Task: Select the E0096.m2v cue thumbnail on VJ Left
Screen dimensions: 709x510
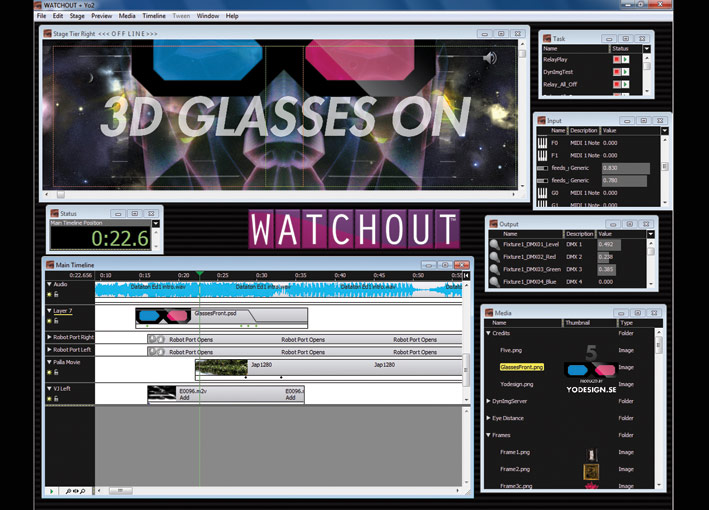Action: pos(162,392)
